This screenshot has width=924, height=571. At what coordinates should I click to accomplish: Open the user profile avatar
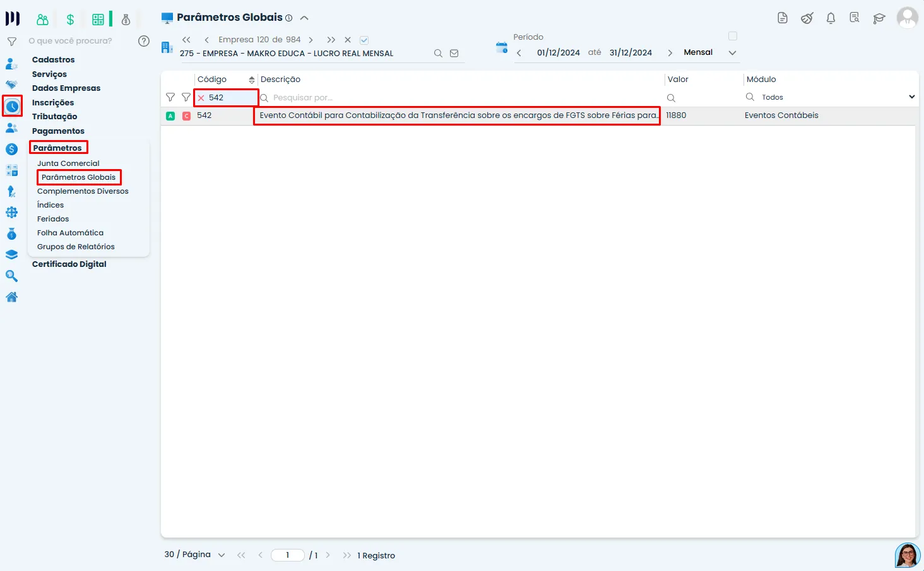908,18
